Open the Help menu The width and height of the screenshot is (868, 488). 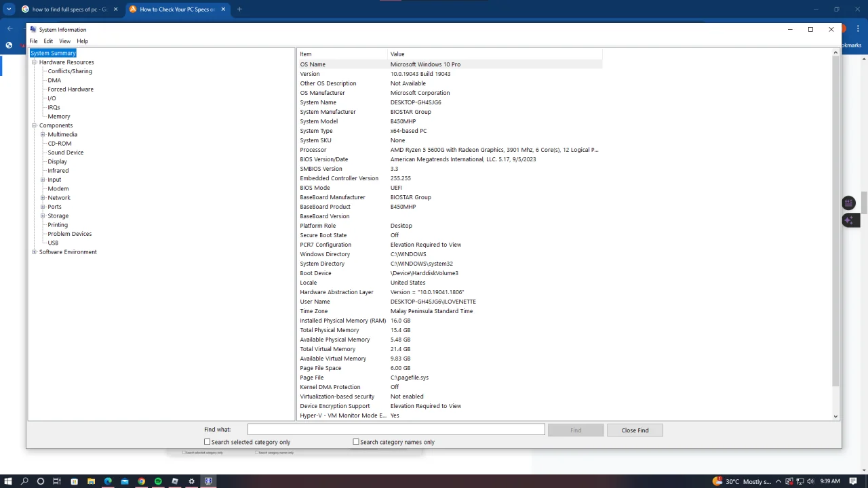[x=82, y=41]
